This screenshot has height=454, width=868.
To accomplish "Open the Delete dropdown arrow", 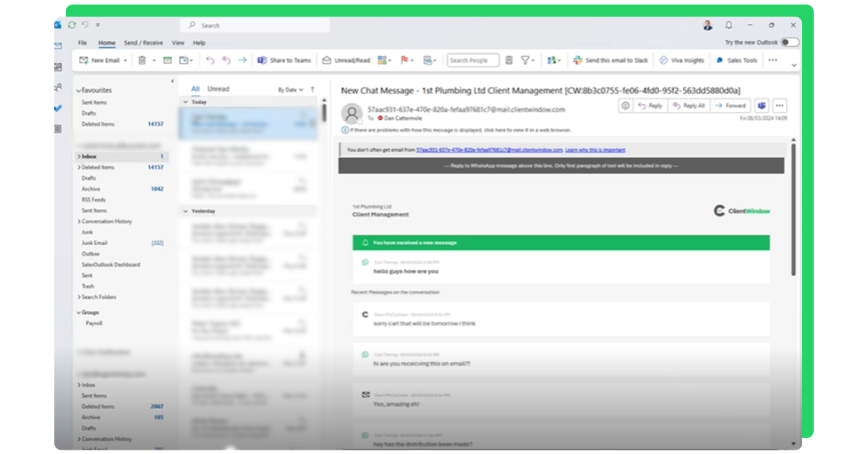I will pos(154,61).
